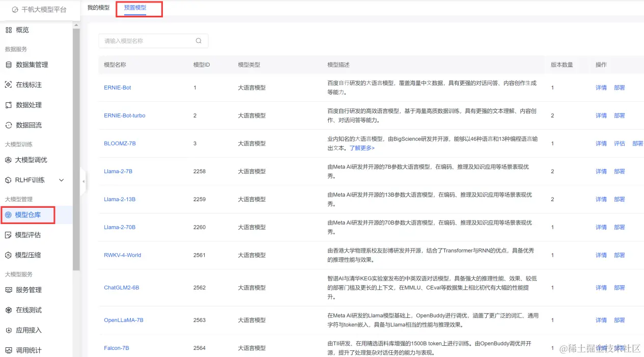The height and width of the screenshot is (357, 644).
Task: Click the 模型类型 column header
Action: click(x=249, y=65)
